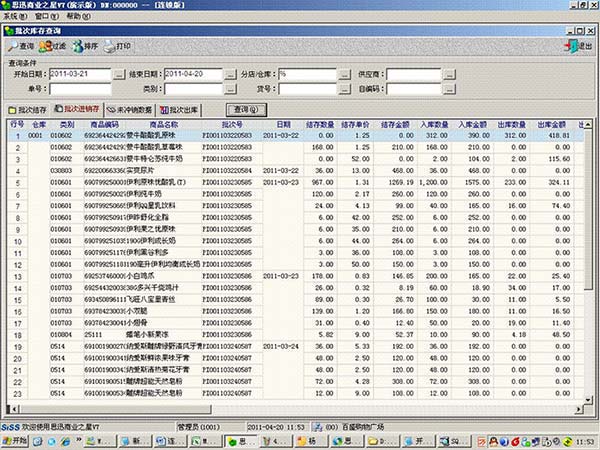The width and height of the screenshot is (600, 450).
Task: Open browse button for 自编码
Action: (x=449, y=89)
